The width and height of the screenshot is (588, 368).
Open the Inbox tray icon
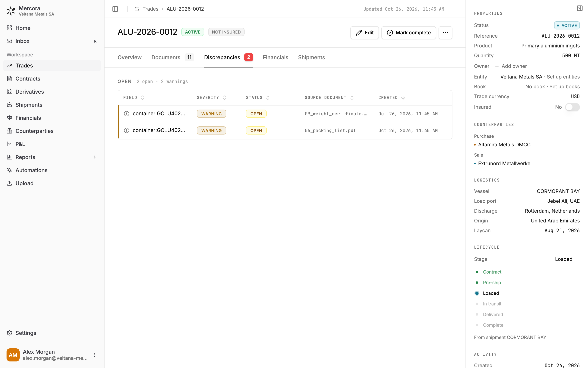pyautogui.click(x=9, y=41)
